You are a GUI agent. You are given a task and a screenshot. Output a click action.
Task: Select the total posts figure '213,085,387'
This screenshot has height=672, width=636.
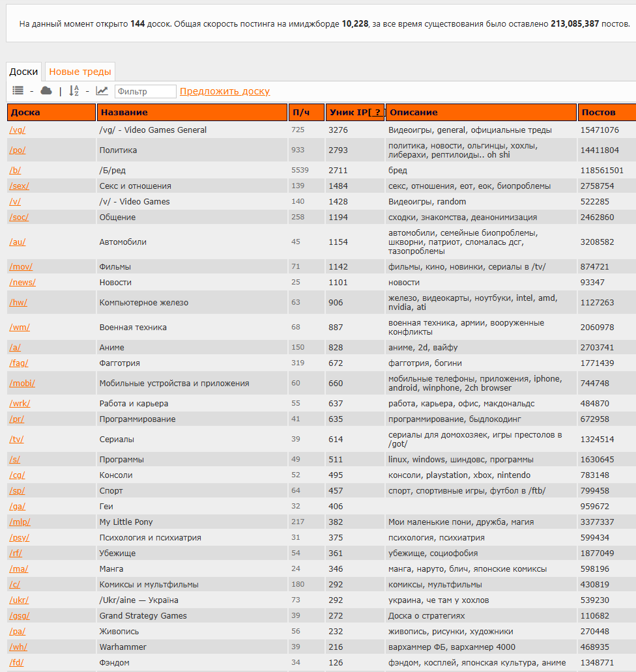click(x=575, y=23)
